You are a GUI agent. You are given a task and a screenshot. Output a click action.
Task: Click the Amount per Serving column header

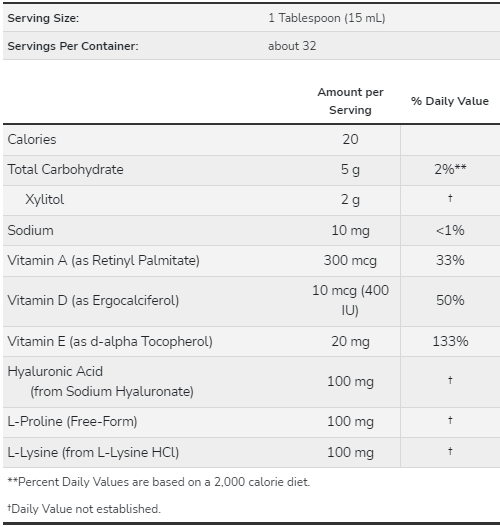pyautogui.click(x=350, y=101)
